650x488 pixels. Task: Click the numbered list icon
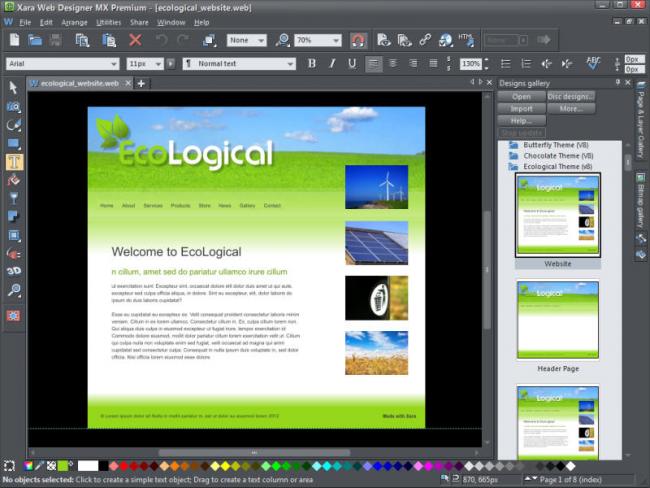tap(526, 63)
